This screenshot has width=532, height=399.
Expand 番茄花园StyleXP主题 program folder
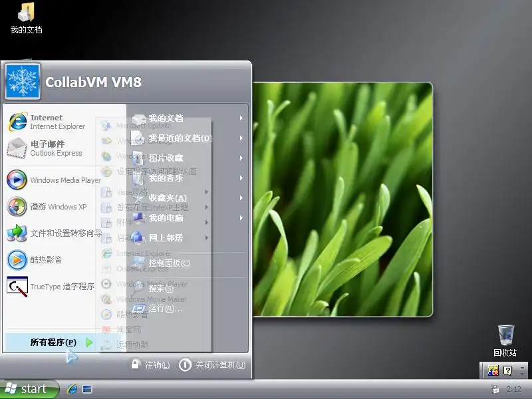154,207
